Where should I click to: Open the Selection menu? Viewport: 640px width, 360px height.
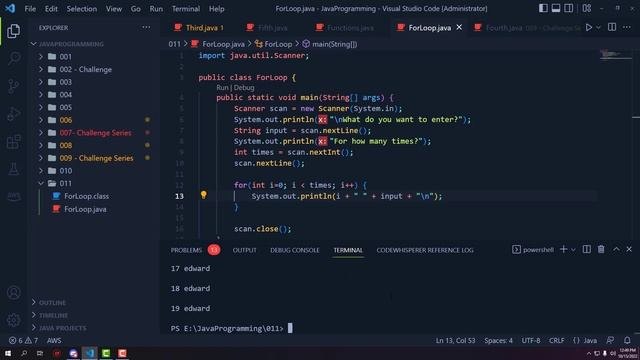tap(82, 9)
